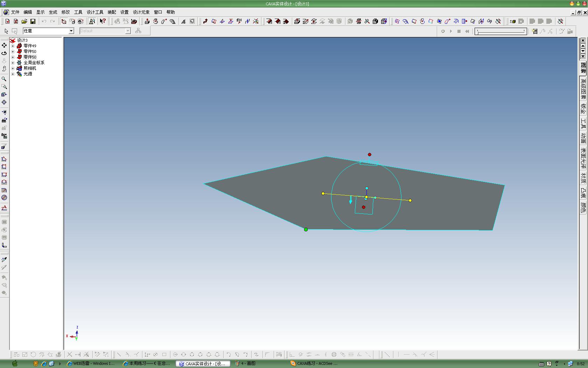588x368 pixels.
Task: Click the save camera icon in left toolbar
Action: 4,120
